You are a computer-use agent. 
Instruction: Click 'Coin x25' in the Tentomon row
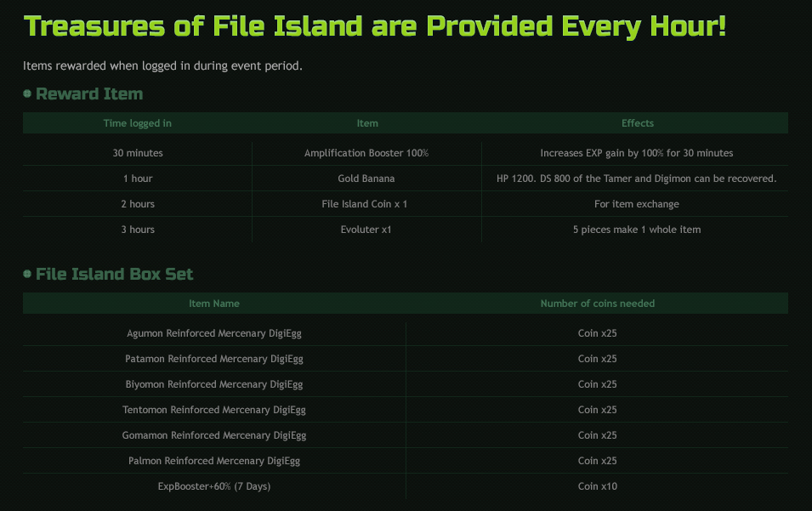coord(597,410)
